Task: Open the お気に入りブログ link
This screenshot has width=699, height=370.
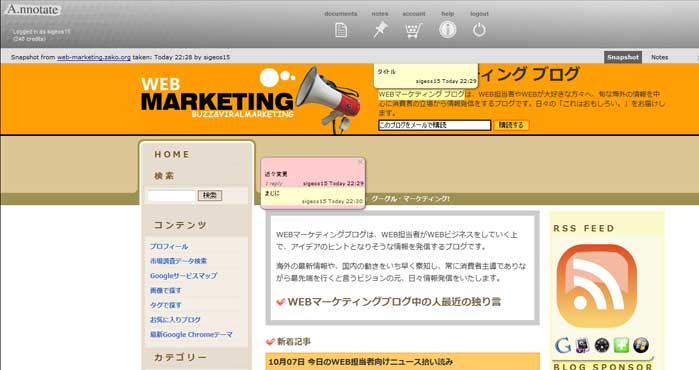Action: [x=175, y=320]
